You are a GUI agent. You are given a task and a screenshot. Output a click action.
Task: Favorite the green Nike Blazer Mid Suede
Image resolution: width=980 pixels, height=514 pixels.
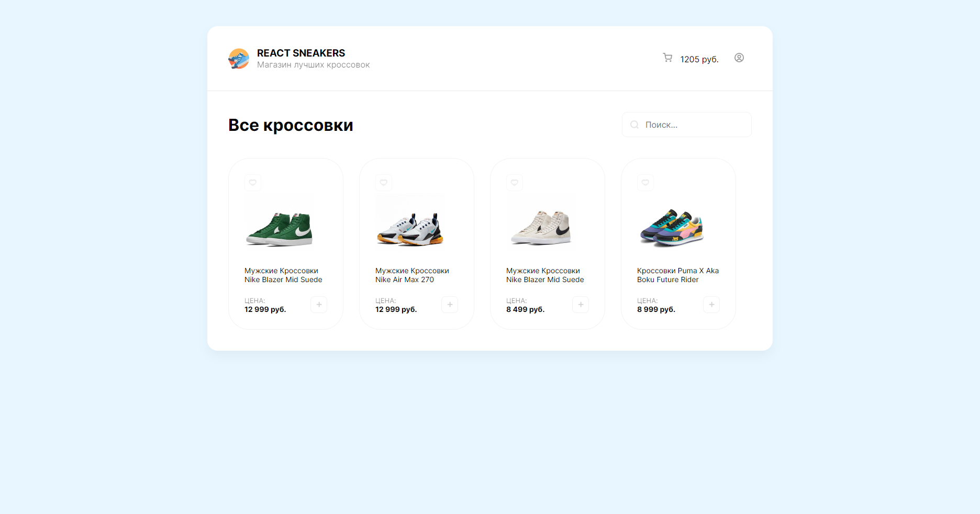253,183
